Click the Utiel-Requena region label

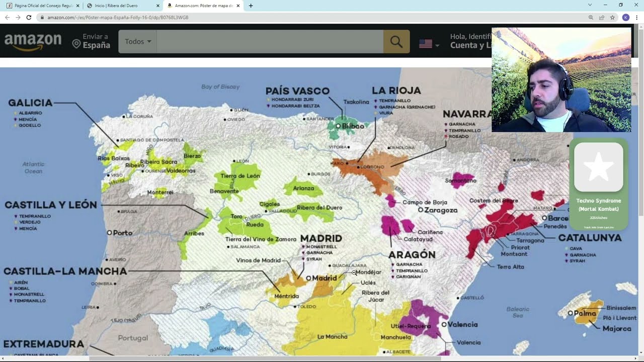pyautogui.click(x=411, y=326)
